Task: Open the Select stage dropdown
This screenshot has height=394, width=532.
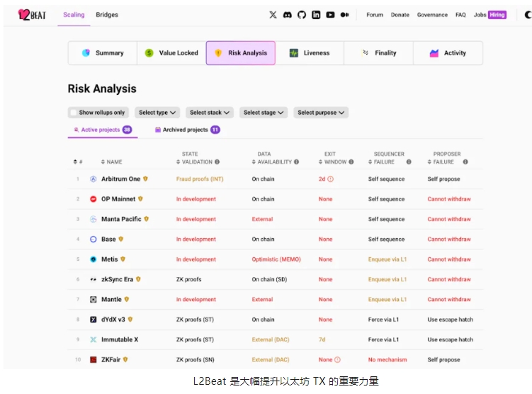Action: (264, 113)
